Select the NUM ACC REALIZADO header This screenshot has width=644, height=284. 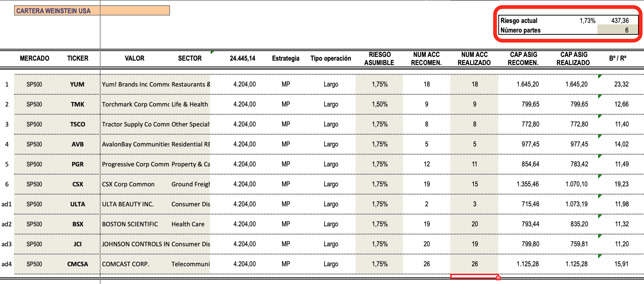click(474, 59)
